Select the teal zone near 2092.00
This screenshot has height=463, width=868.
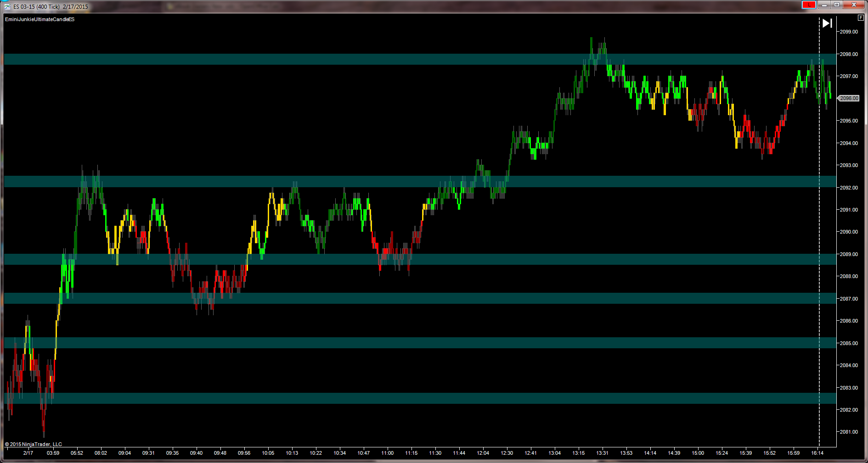point(420,181)
